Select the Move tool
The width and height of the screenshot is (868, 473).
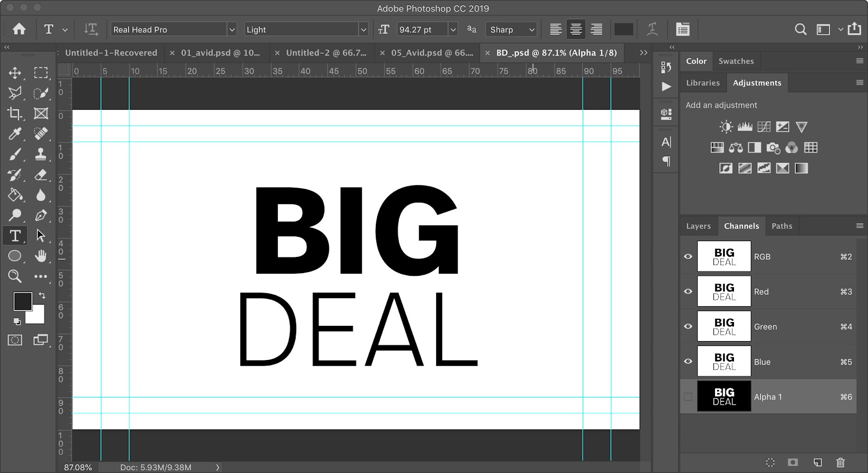click(15, 73)
